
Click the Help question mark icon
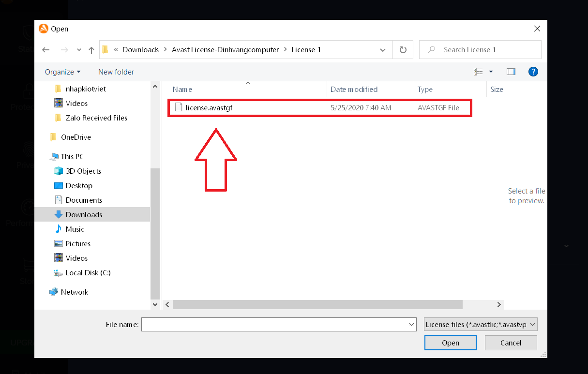tap(533, 72)
